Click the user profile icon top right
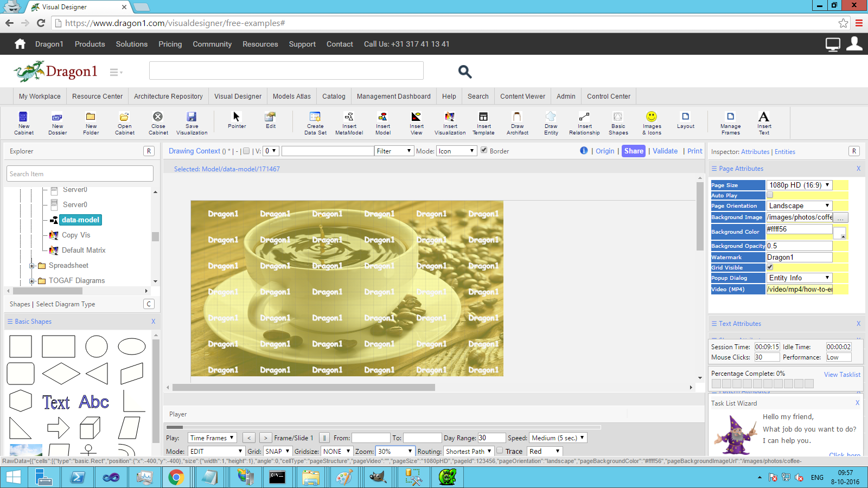The height and width of the screenshot is (488, 868). (x=854, y=43)
